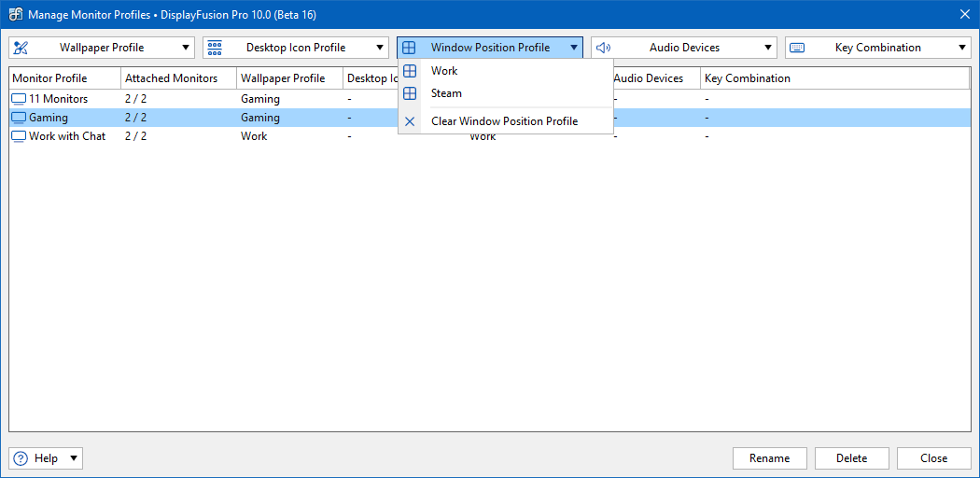Open the Wallpaper Profile dropdown arrow
The height and width of the screenshot is (478, 980).
coord(185,48)
